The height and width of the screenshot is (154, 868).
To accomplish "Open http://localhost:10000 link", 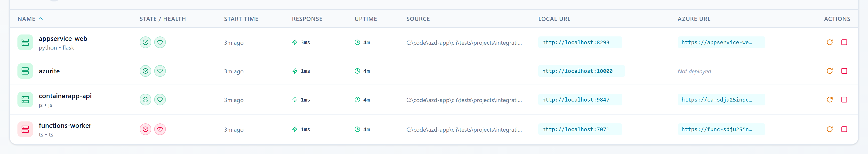I will pyautogui.click(x=582, y=71).
